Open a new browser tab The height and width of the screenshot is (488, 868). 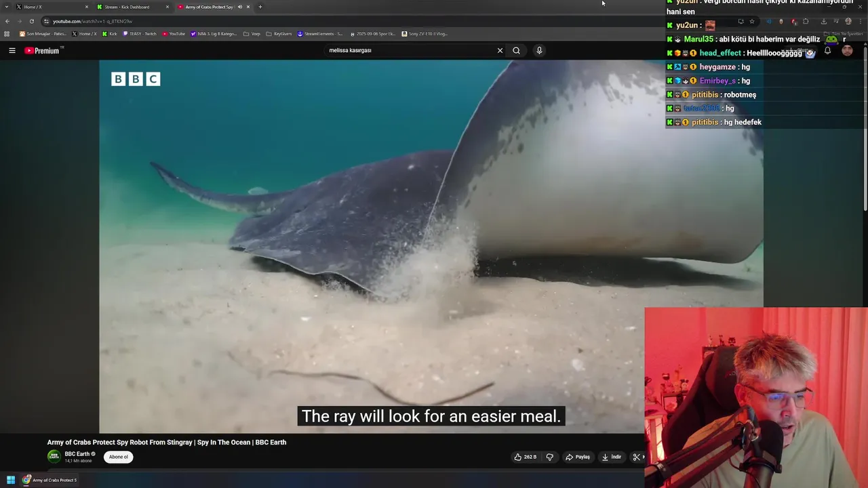tap(260, 7)
